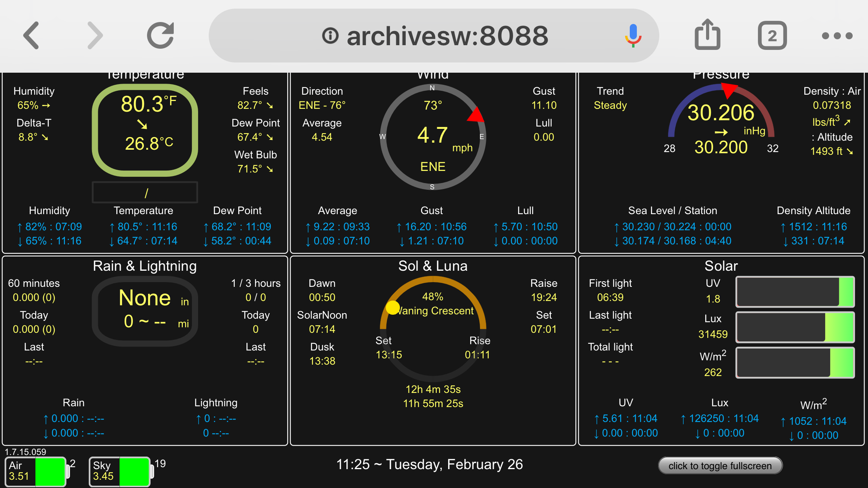The image size is (868, 488).
Task: Click the 80.3°F temperature display
Action: [x=145, y=130]
